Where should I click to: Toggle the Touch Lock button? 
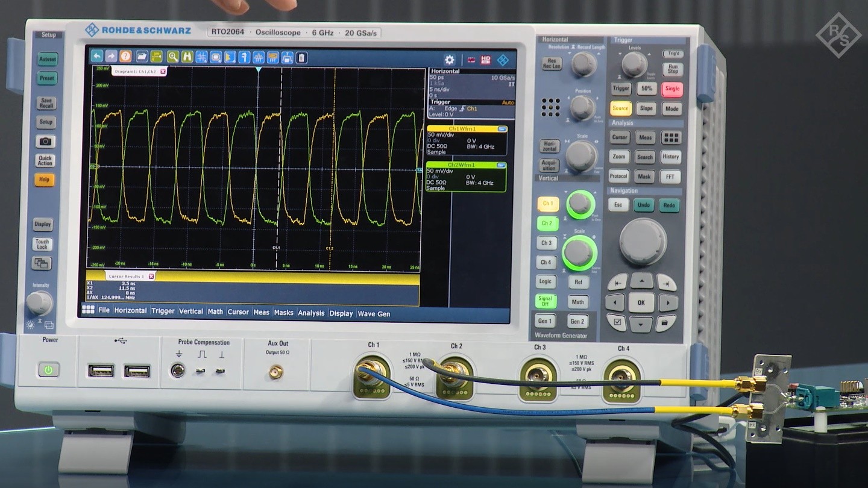(42, 244)
